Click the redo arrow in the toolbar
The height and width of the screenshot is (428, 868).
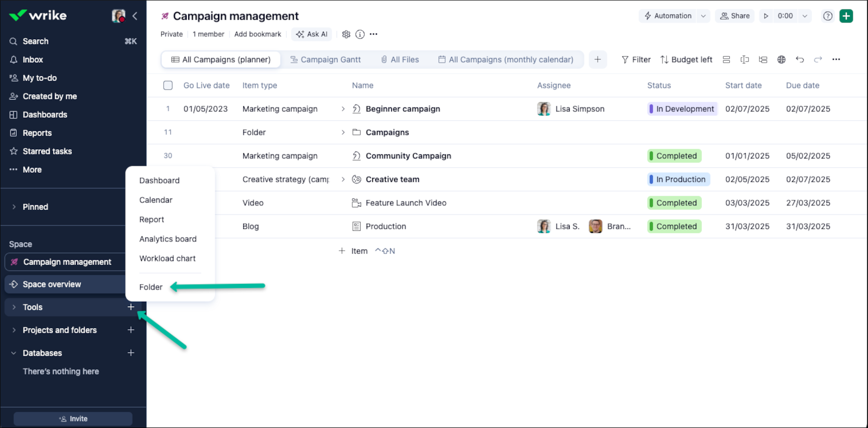[x=818, y=60]
